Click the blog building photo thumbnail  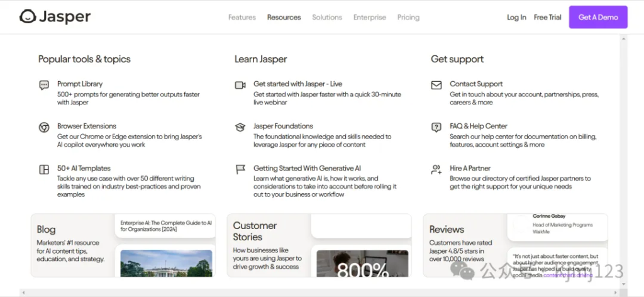tap(166, 263)
